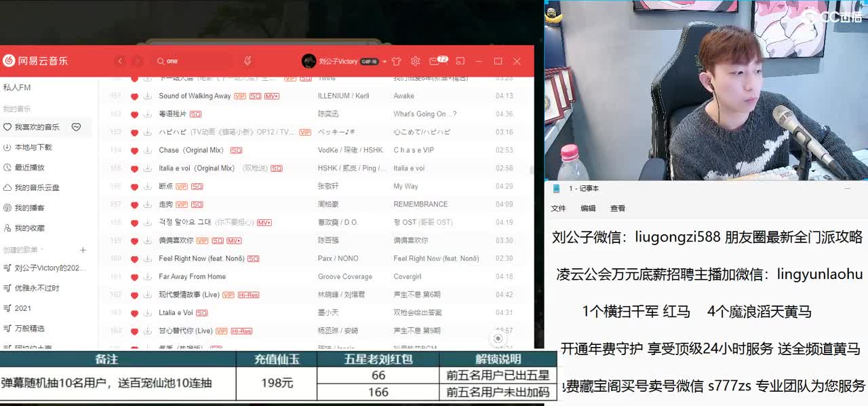Open the skin theme T-shirt icon
The height and width of the screenshot is (406, 868).
[x=397, y=61]
